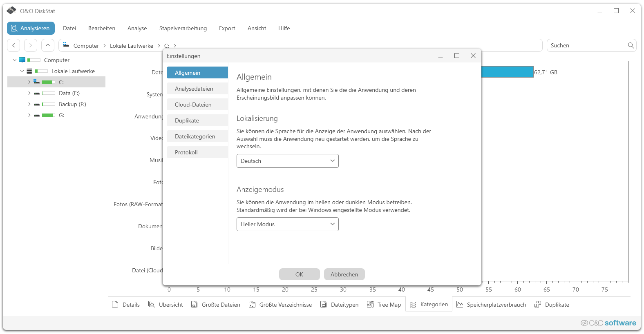Click the Computer breadcrumb
This screenshot has height=334, width=644.
[x=86, y=46]
